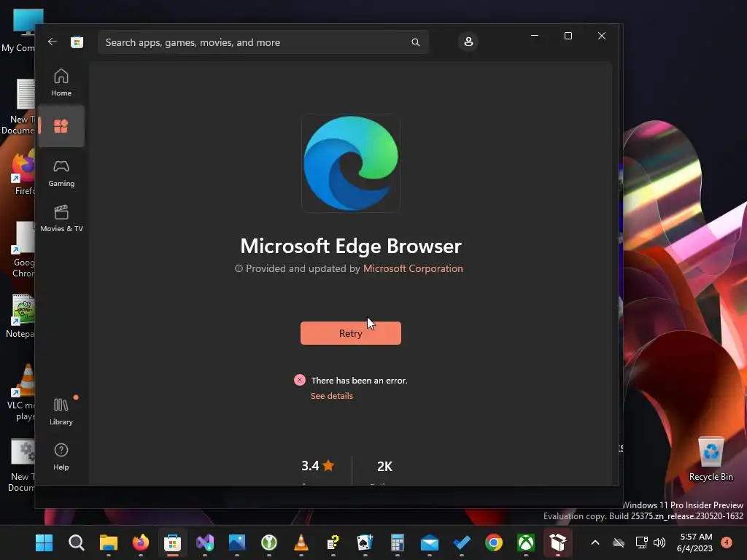
Task: Click the 2K ratings count
Action: (384, 466)
